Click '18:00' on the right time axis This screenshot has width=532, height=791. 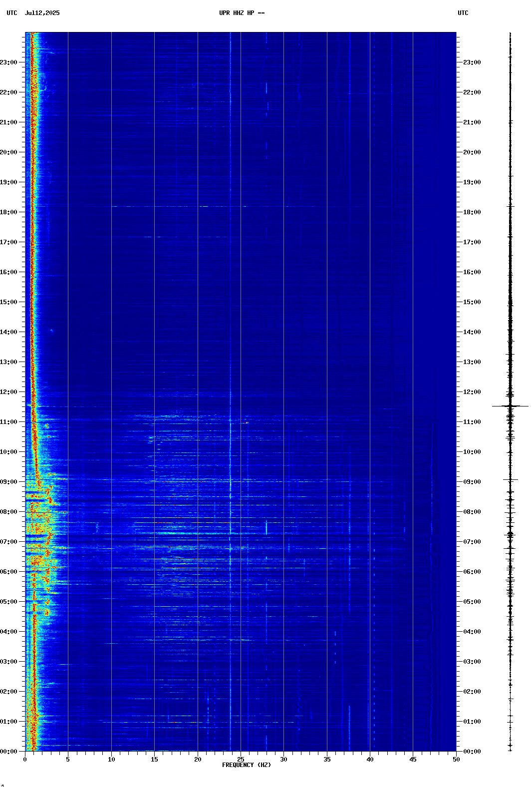pyautogui.click(x=472, y=212)
